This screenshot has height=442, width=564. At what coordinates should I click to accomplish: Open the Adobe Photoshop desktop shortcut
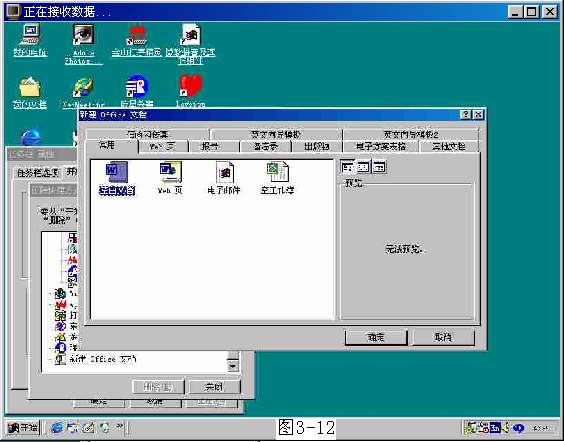tap(83, 44)
